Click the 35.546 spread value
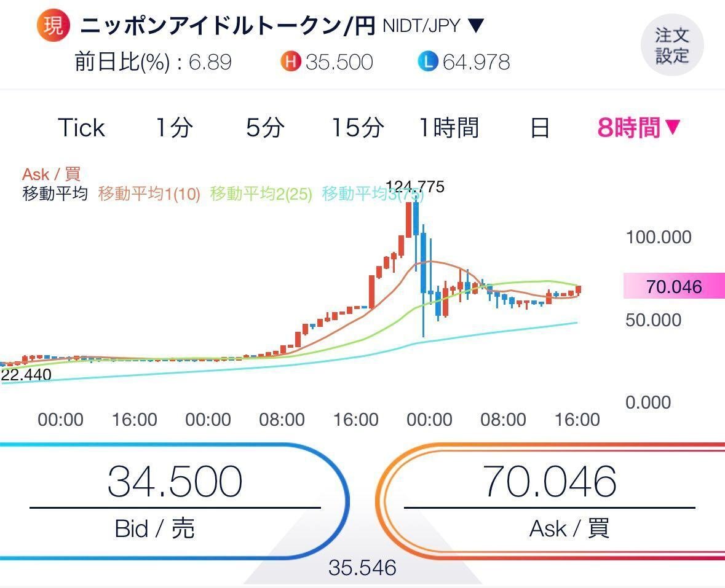This screenshot has width=725, height=588. [362, 569]
